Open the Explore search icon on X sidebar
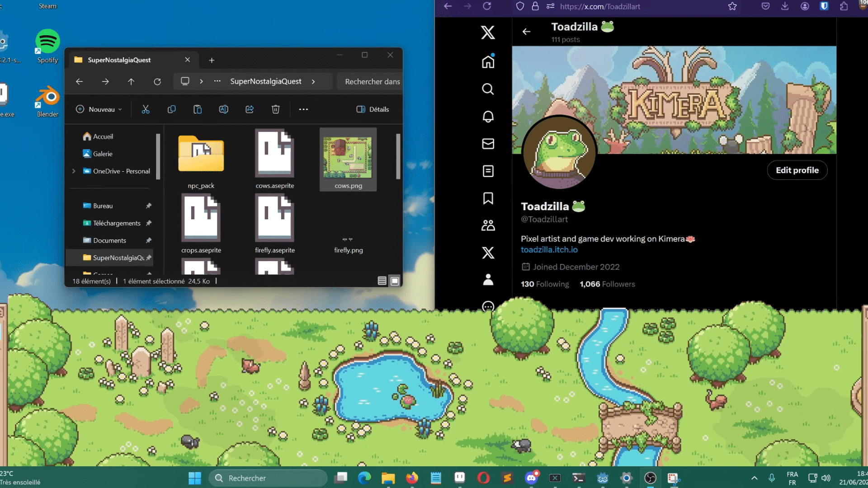 [488, 89]
